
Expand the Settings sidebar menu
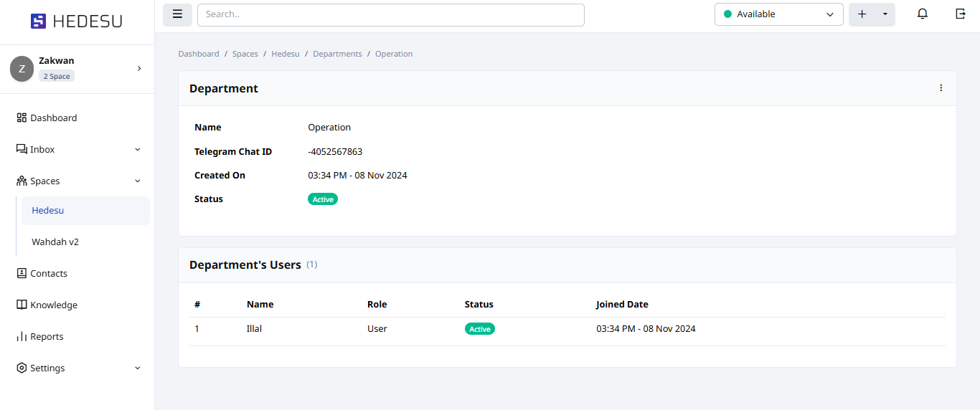coord(138,368)
